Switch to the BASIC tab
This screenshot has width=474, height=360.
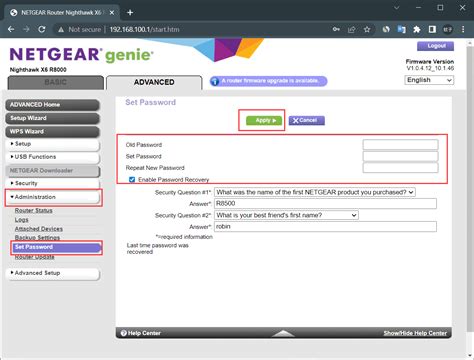(56, 82)
